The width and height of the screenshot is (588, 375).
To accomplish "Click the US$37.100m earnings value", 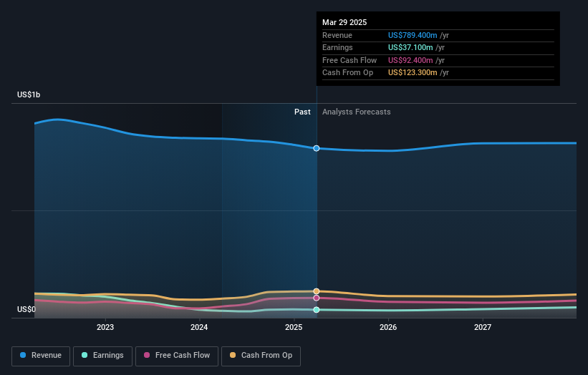I will (x=410, y=47).
